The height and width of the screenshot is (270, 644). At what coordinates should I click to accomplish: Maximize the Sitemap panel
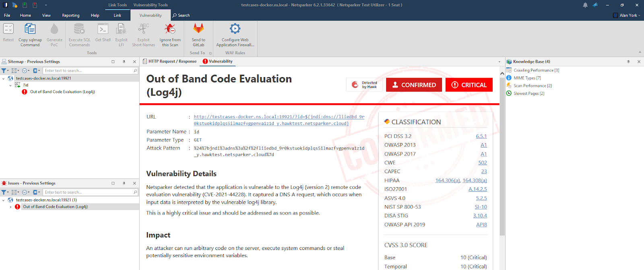[x=113, y=61]
